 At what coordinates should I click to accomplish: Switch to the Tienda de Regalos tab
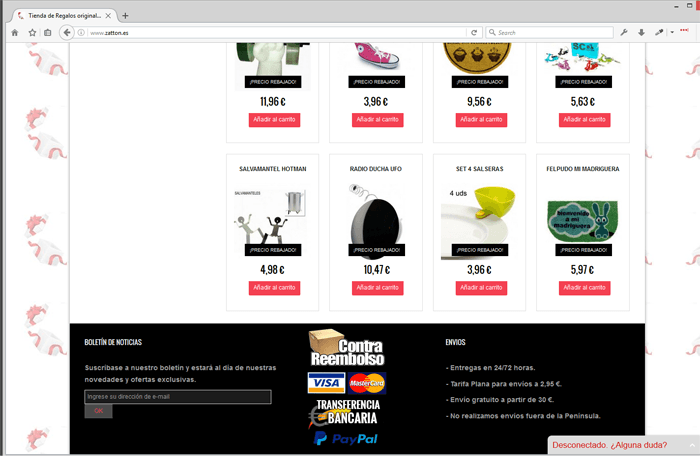(x=63, y=16)
